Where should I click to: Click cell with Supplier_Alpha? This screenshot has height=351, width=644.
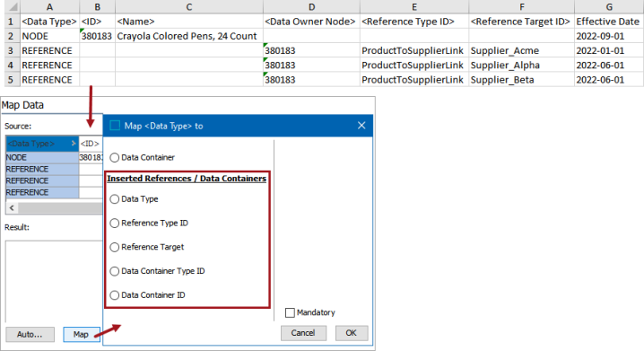tap(521, 65)
